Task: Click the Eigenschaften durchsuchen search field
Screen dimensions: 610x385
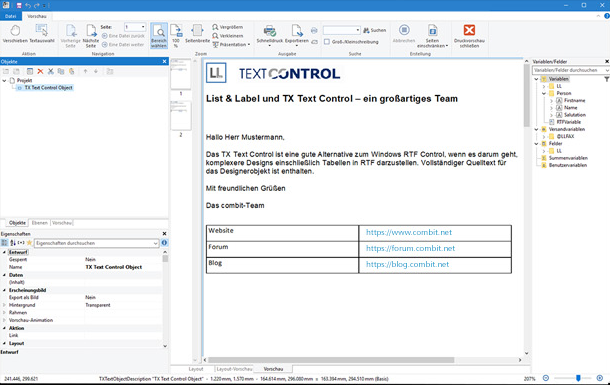Action: (x=96, y=243)
